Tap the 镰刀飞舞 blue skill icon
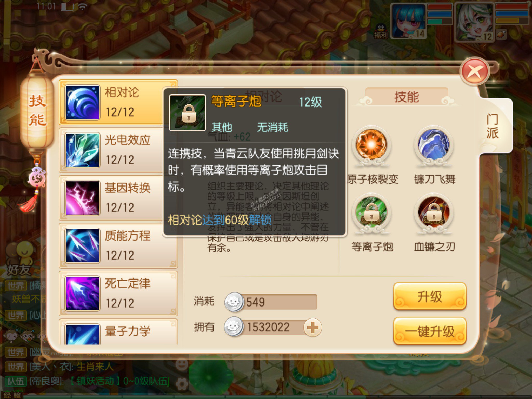 (x=434, y=145)
